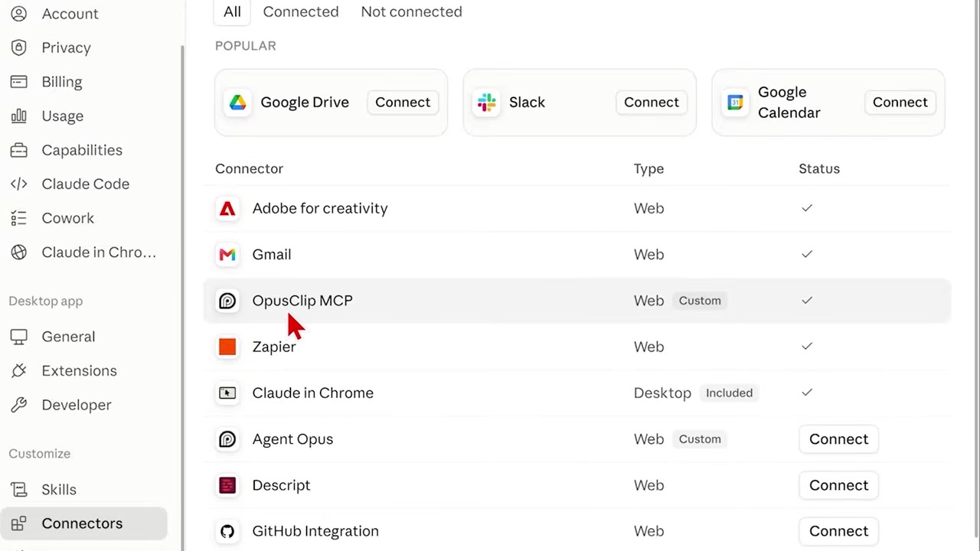The width and height of the screenshot is (980, 551).
Task: Switch to the Not connected tab
Action: (x=411, y=11)
